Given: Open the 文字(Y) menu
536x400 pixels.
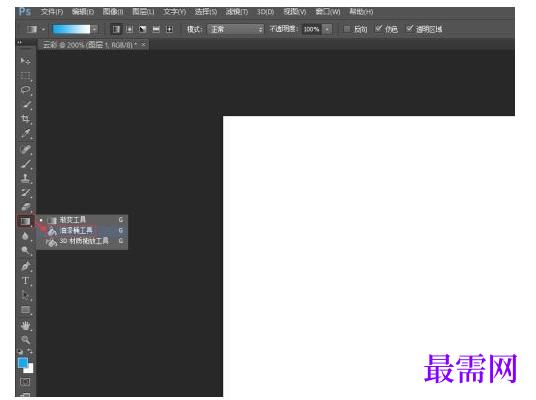Looking at the screenshot, I should 174,12.
